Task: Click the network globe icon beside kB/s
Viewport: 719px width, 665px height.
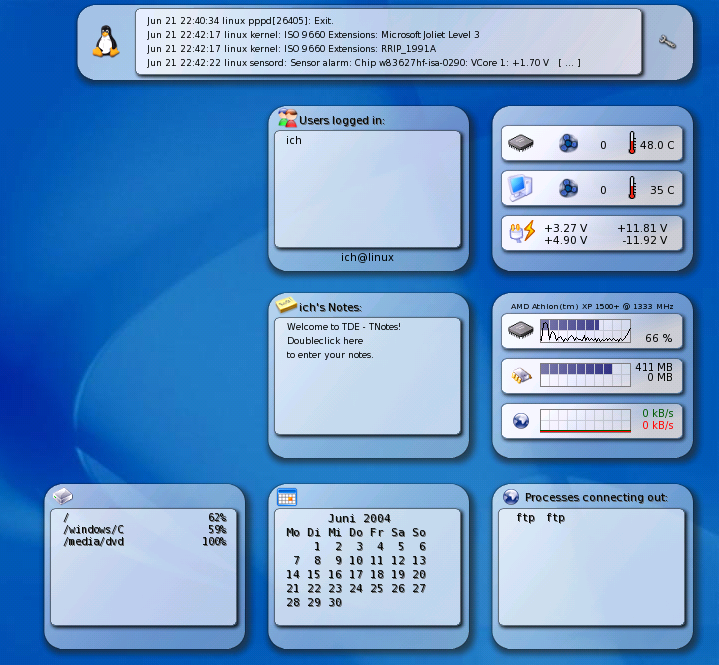Action: point(521,421)
